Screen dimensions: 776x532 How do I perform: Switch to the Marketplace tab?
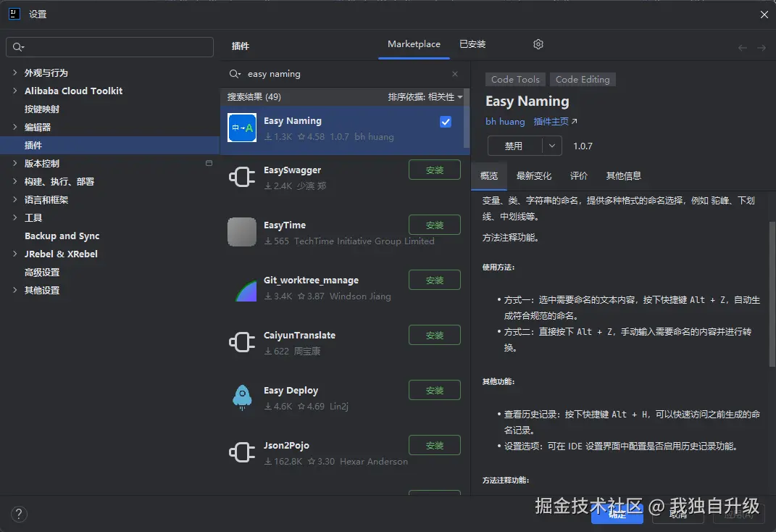click(x=414, y=44)
